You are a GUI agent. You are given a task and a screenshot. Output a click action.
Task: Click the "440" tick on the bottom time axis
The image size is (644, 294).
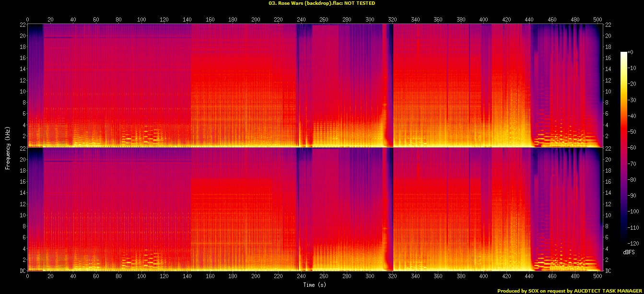coord(529,276)
